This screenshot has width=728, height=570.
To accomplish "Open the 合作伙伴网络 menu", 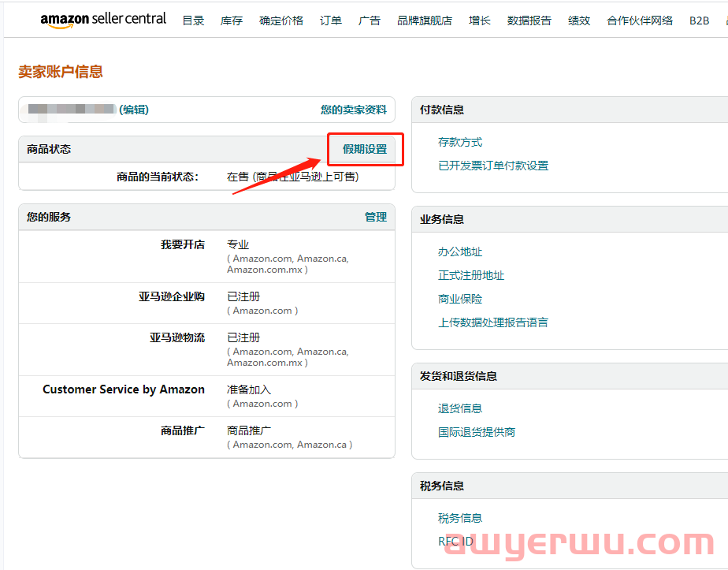I will pos(640,20).
